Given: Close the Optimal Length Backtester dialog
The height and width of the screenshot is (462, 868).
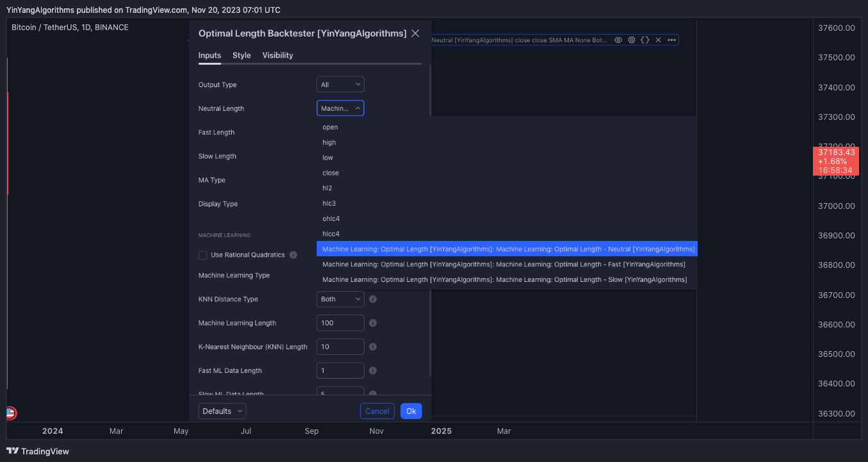Looking at the screenshot, I should (x=415, y=33).
